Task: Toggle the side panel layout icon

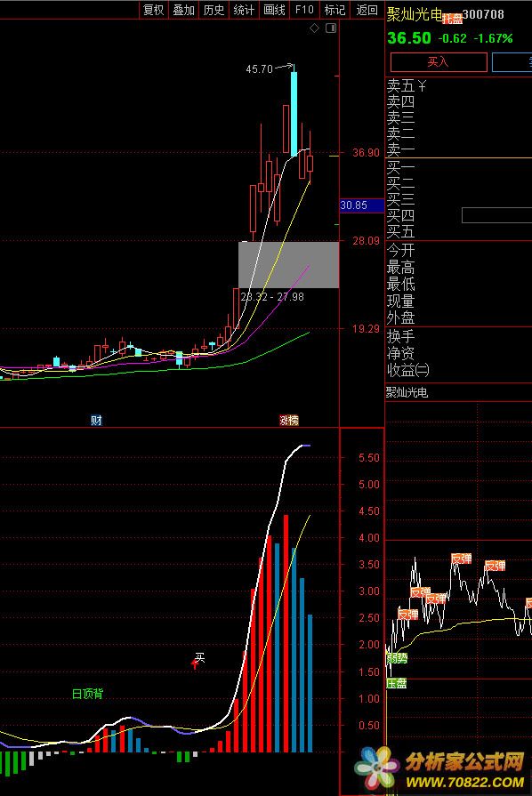Action: pos(330,28)
